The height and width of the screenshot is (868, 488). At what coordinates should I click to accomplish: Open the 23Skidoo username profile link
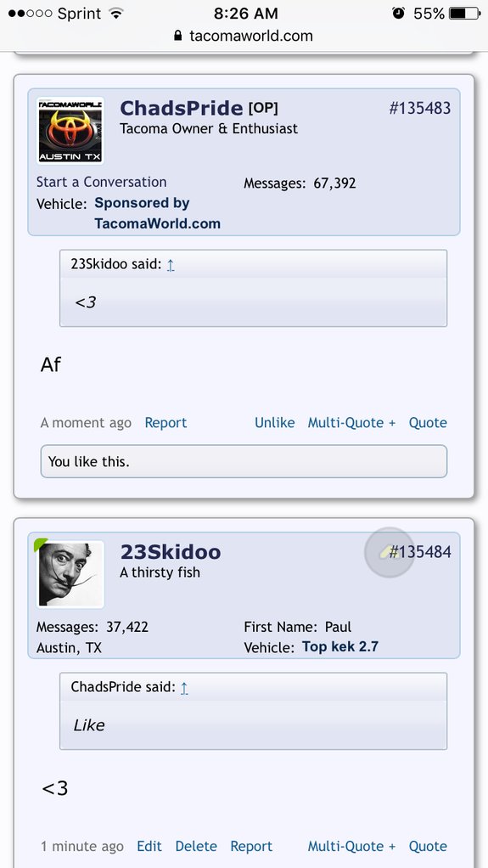point(171,552)
